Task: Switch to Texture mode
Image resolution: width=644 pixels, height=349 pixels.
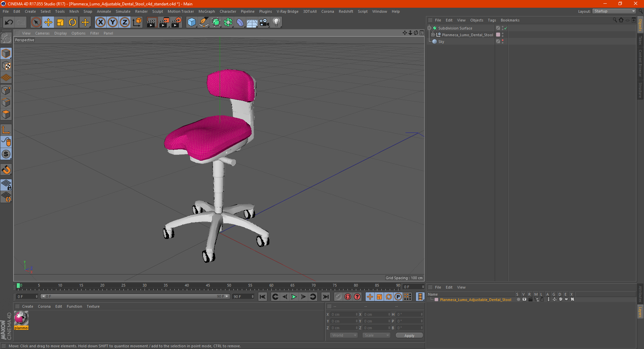Action: tap(6, 66)
